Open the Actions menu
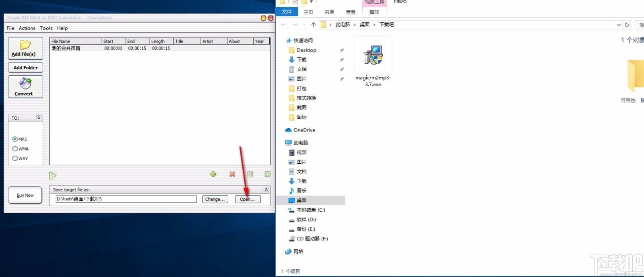The height and width of the screenshot is (277, 644). pyautogui.click(x=27, y=28)
